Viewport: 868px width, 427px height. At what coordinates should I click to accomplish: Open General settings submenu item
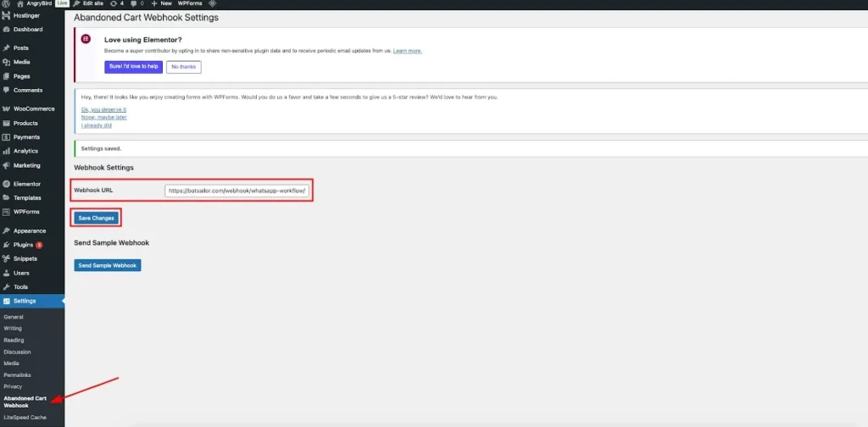[x=14, y=317]
